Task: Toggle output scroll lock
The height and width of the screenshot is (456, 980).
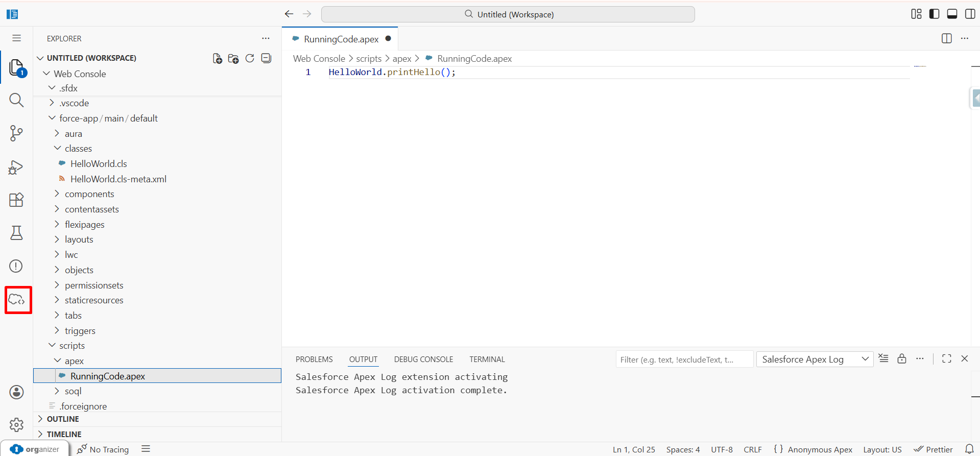Action: tap(902, 358)
